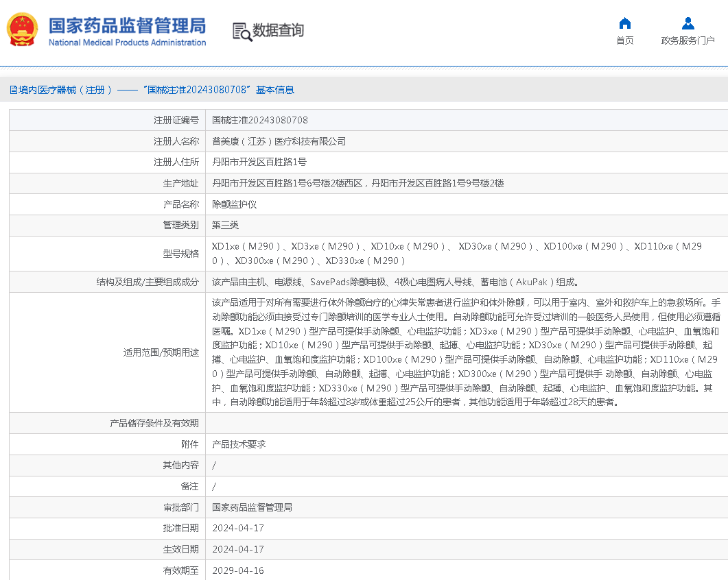Click the breadcrumb 境内医疗器械（注册）基本信息

tap(152, 90)
